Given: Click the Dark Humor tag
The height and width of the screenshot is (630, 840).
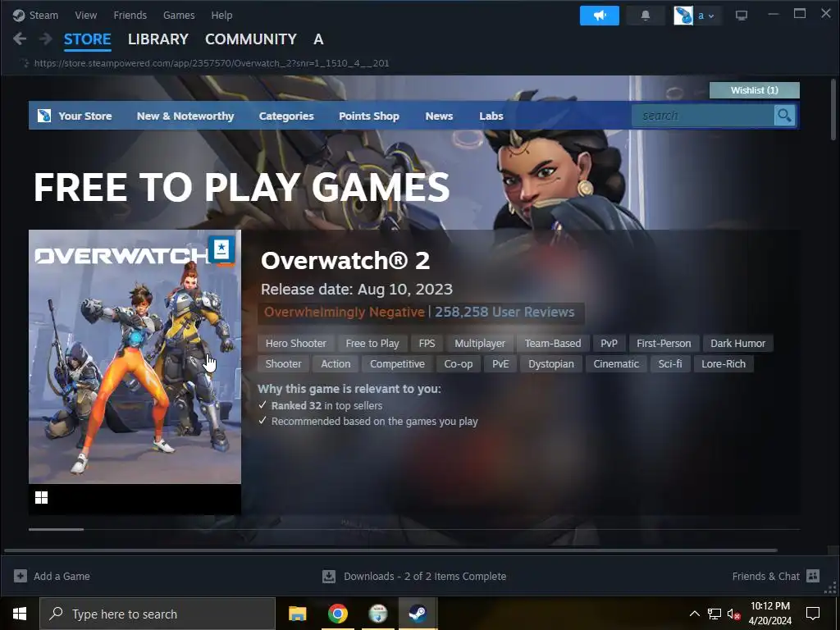Looking at the screenshot, I should tap(737, 344).
